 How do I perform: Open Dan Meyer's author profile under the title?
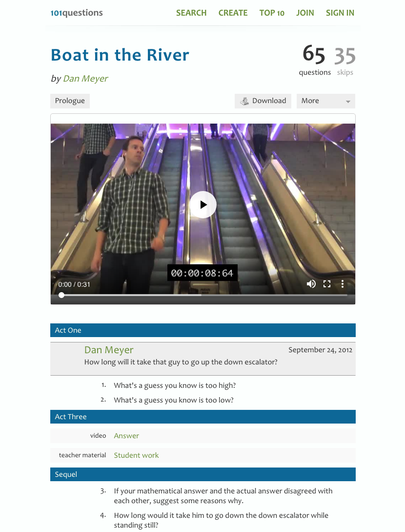click(85, 78)
